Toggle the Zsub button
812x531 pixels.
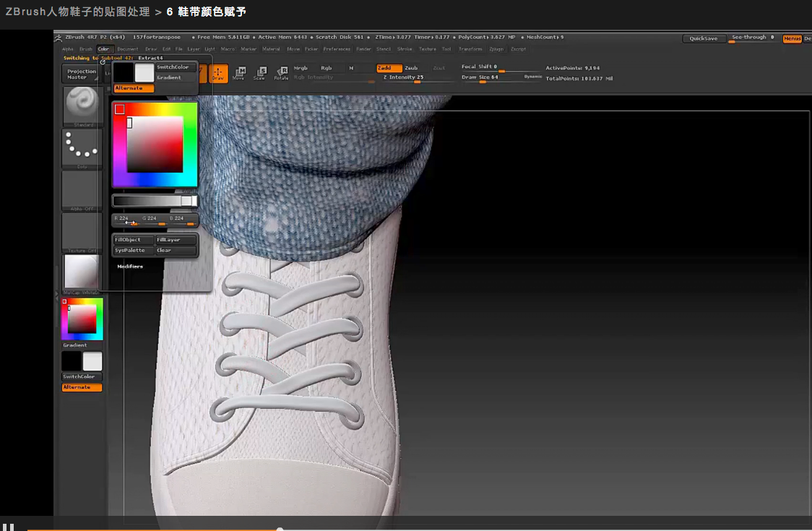click(x=411, y=68)
